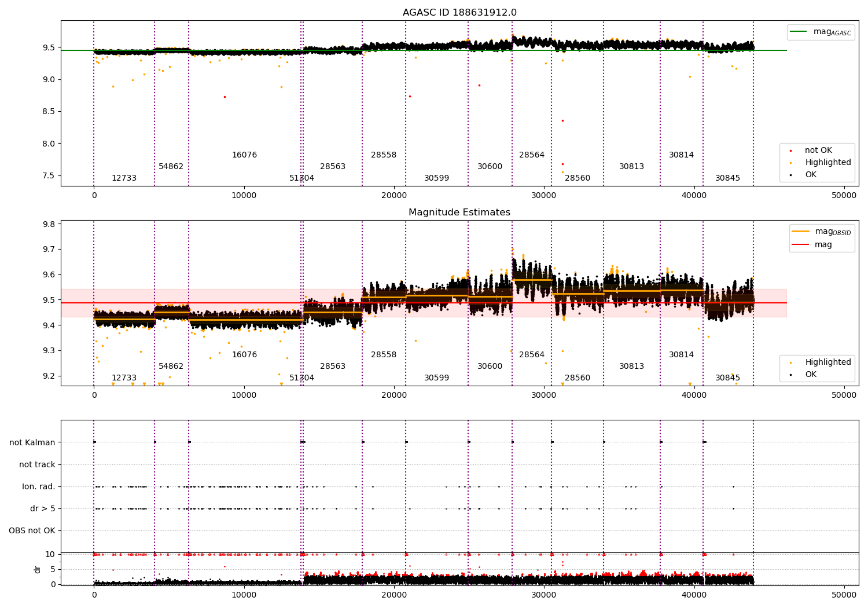Image resolution: width=868 pixels, height=608 pixels.
Task: Click the 8.5 tick label
Action: tap(49, 111)
